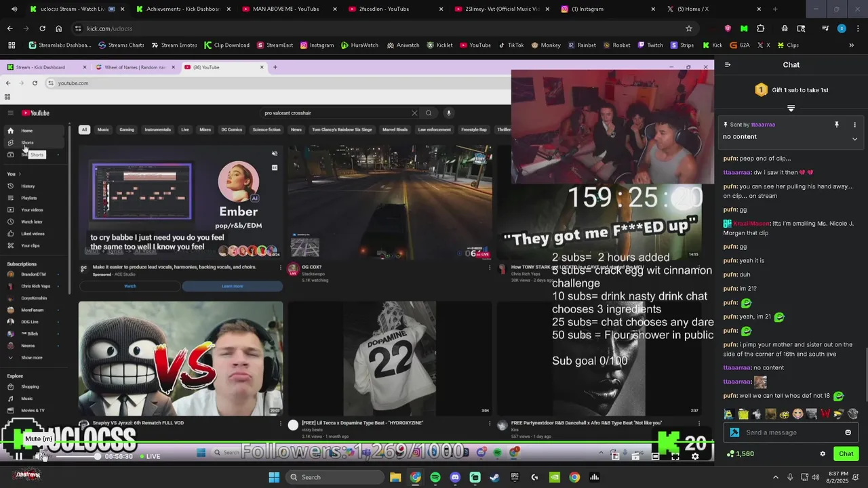Open the emote picker in chat input
This screenshot has width=868, height=488.
(x=848, y=432)
